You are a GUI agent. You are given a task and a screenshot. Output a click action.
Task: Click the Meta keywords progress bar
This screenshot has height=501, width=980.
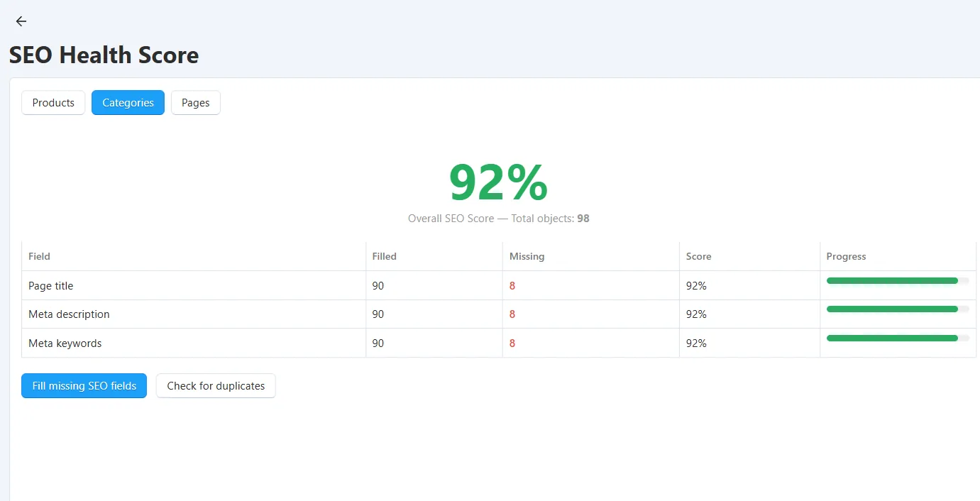coord(898,338)
